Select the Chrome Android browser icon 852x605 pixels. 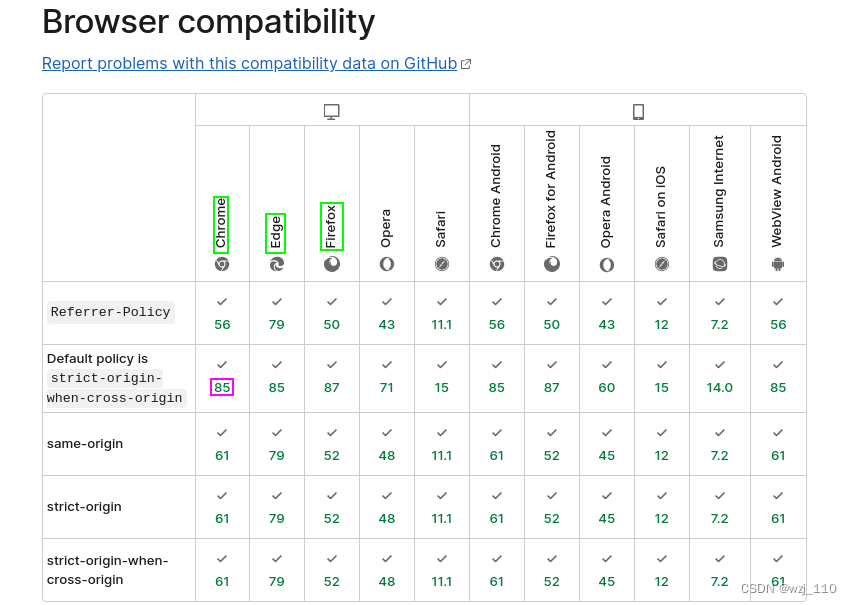497,264
